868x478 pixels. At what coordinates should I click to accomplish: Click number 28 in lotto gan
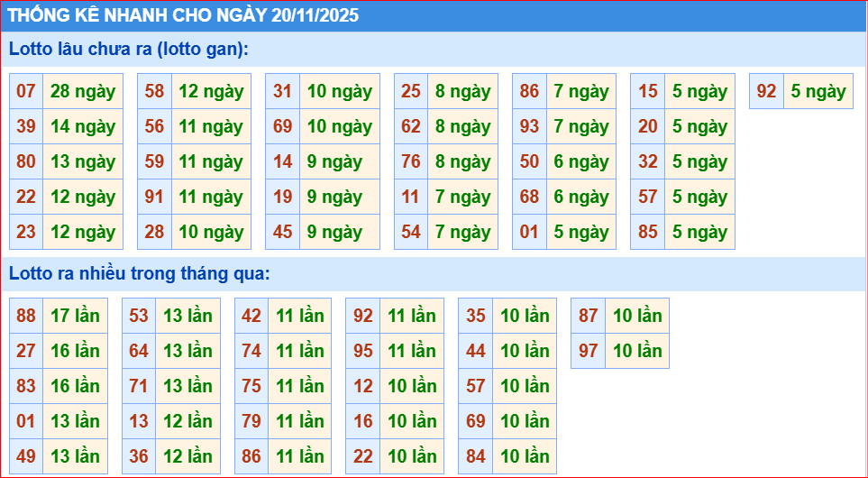pyautogui.click(x=154, y=232)
